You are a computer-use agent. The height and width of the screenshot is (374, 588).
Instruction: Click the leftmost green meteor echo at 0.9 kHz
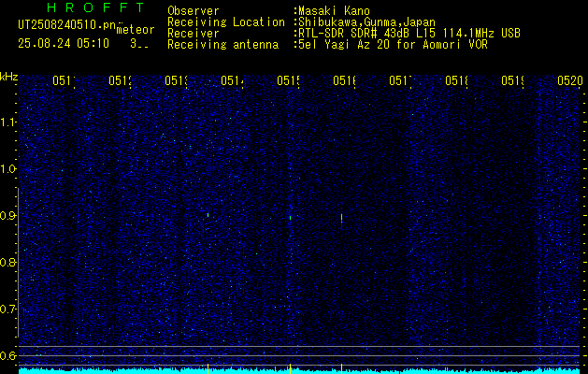208,215
